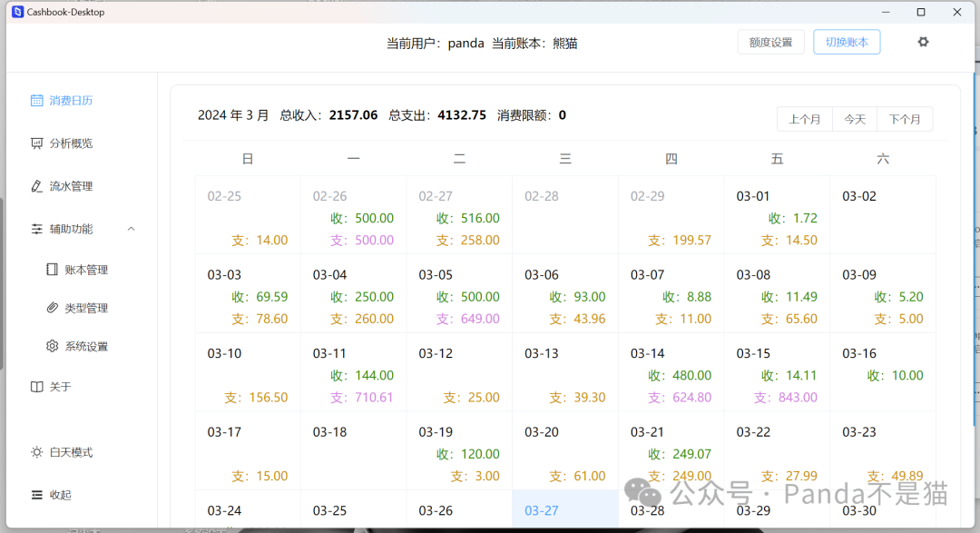Click expense 支: 15.00 on 03-17
Screen dimensions: 980x533
pos(260,477)
